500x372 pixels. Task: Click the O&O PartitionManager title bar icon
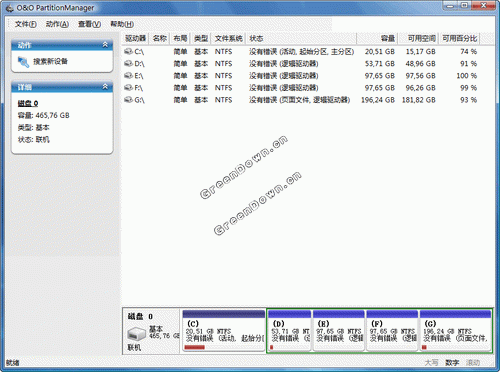pyautogui.click(x=9, y=8)
